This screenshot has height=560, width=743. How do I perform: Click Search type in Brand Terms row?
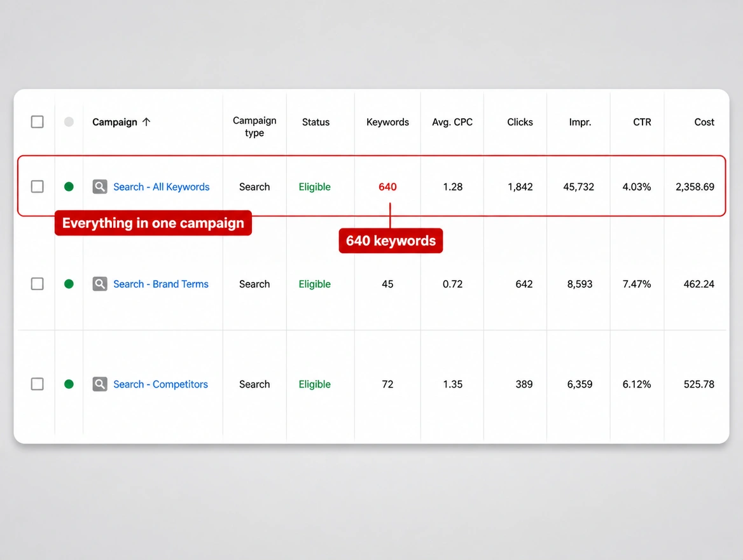click(254, 284)
